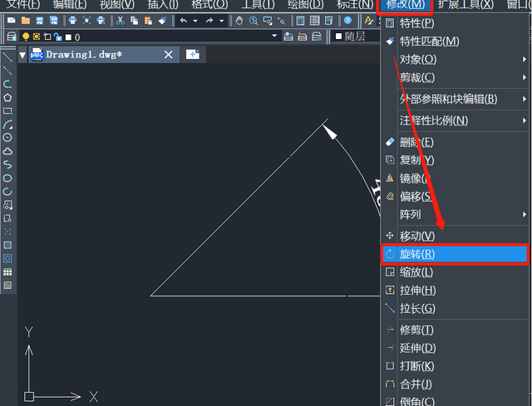The width and height of the screenshot is (532, 406).
Task: Select the Table tool in draw toolbar
Action: 7,272
